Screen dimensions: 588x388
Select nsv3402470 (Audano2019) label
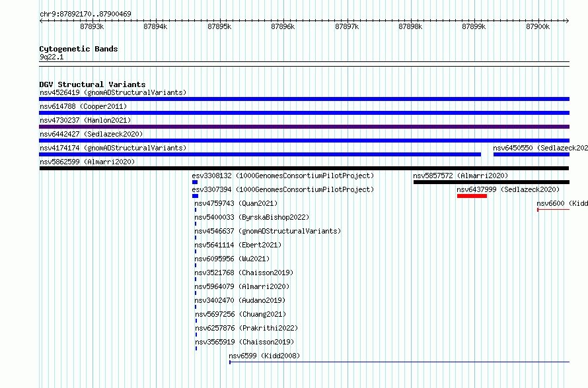(240, 300)
